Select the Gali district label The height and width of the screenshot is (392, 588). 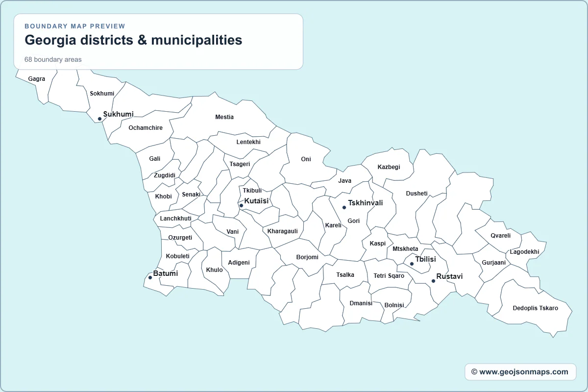click(x=155, y=159)
